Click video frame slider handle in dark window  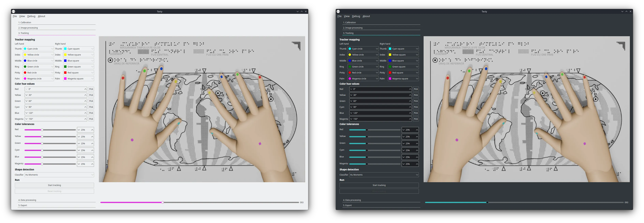pyautogui.click(x=487, y=203)
